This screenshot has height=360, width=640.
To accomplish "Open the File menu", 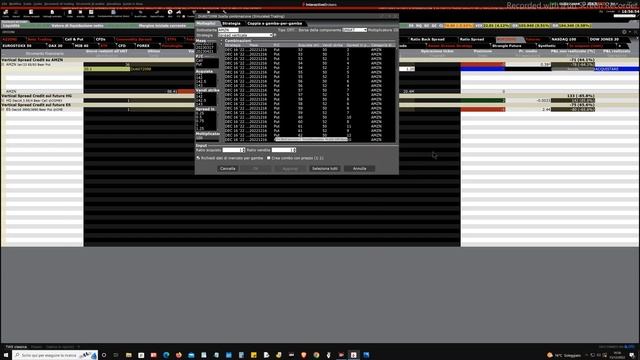I will pos(4,4).
